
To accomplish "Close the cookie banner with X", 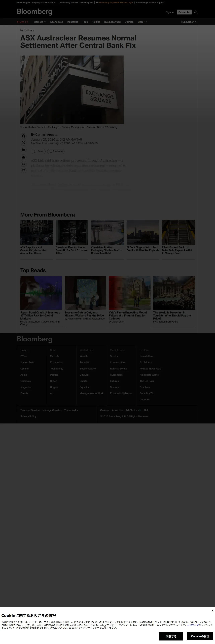I will pos(212,610).
